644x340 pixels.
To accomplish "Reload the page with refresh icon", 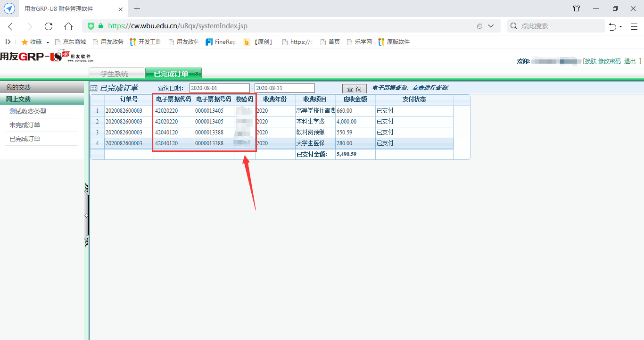I will pyautogui.click(x=49, y=26).
